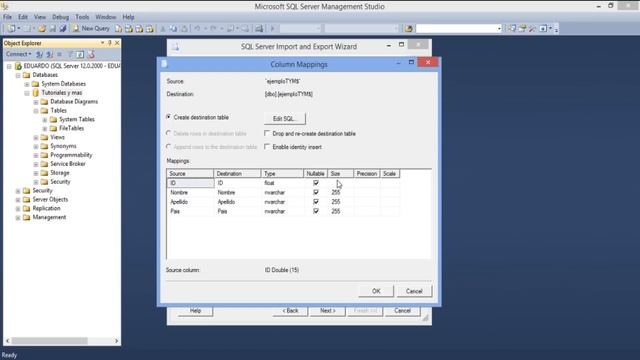The height and width of the screenshot is (360, 640).
Task: Select Create destination table radio button
Action: click(x=169, y=117)
